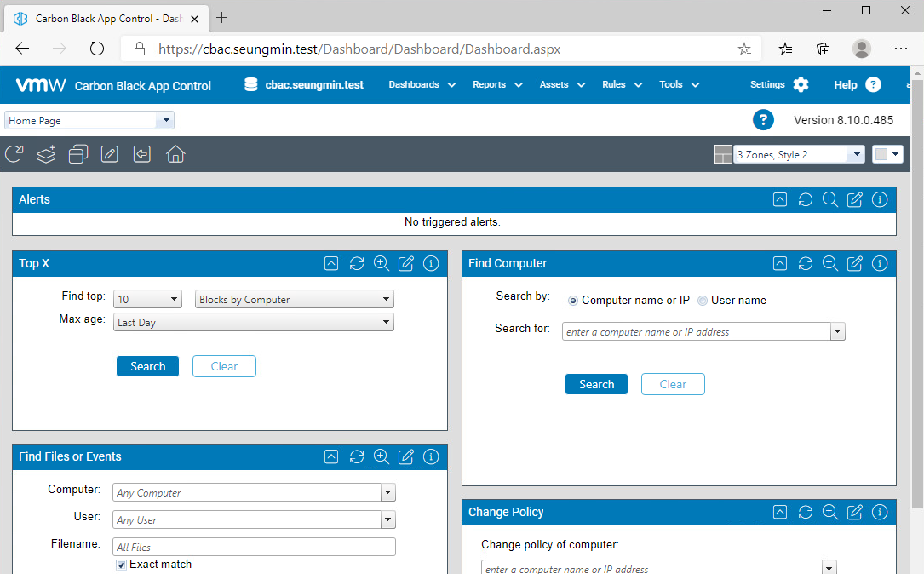Expand the Search for computer name dropdown arrow

[837, 332]
